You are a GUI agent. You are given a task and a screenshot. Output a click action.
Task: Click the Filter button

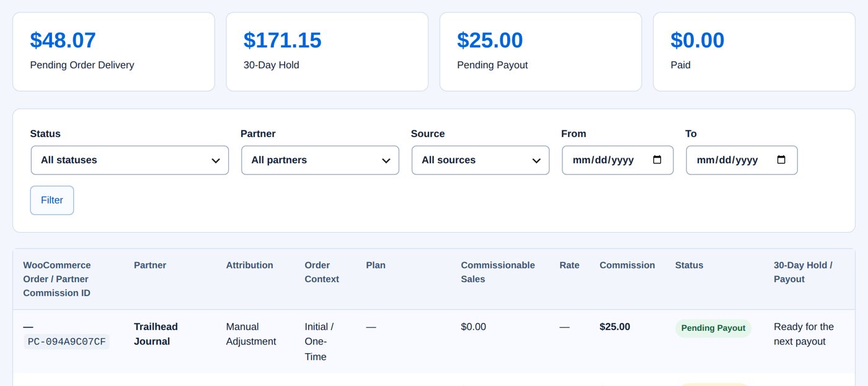pyautogui.click(x=52, y=200)
